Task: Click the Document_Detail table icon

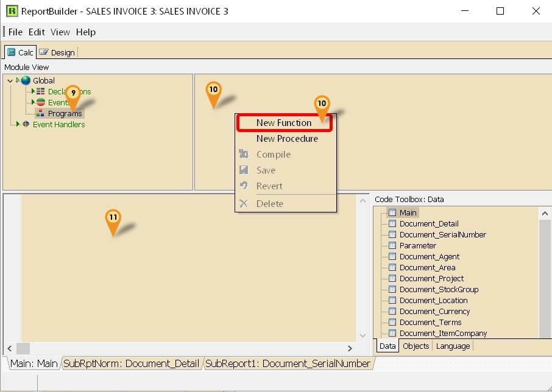Action: (392, 223)
